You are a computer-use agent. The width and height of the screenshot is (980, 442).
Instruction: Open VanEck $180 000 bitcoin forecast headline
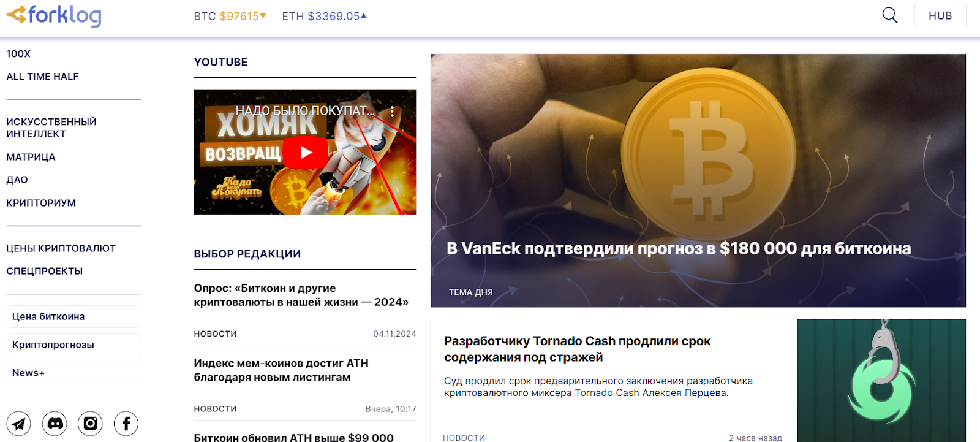pyautogui.click(x=679, y=248)
